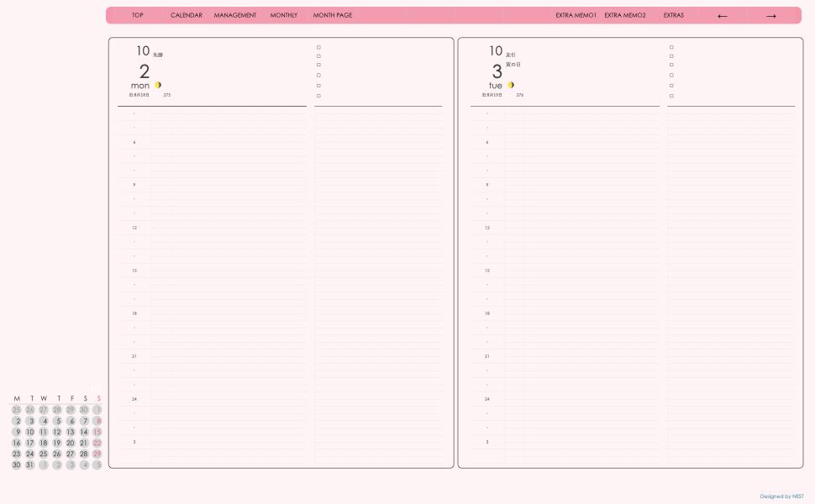Viewport: 815px width, 504px height.
Task: Click the 15 hour mark on Monday timeline
Action: [x=134, y=270]
